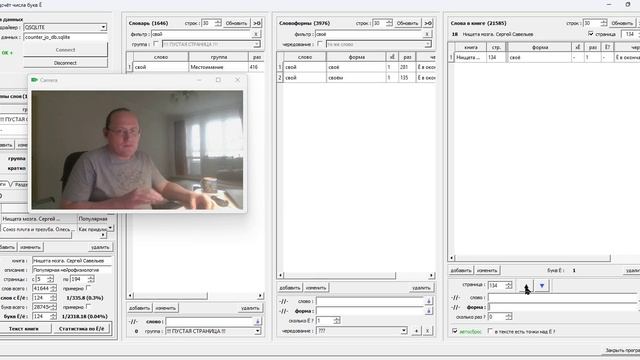Click the Словарь фильтр input field
Screen dimensions: 640x360
point(201,34)
